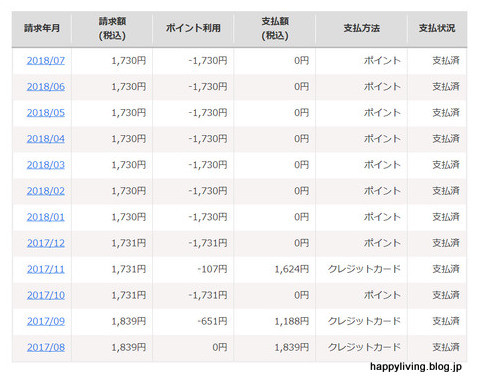Image resolution: width=478 pixels, height=386 pixels.
Task: Select the 1,624円 payment amount in the 2017/11 row
Action: [292, 269]
